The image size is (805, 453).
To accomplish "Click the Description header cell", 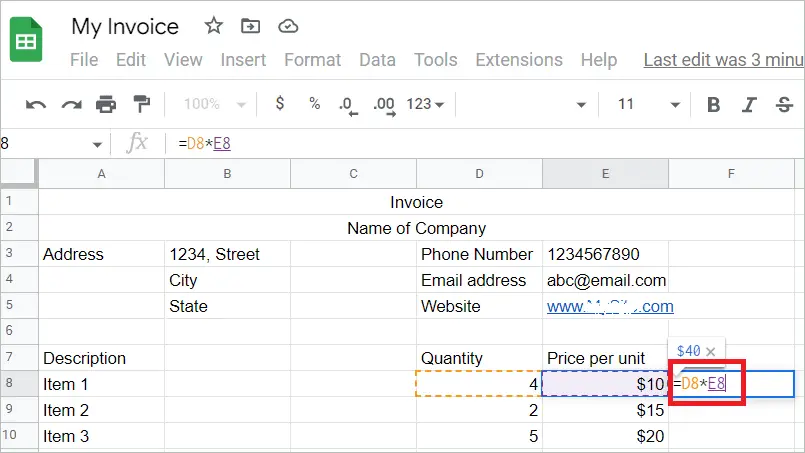I will pyautogui.click(x=102, y=358).
